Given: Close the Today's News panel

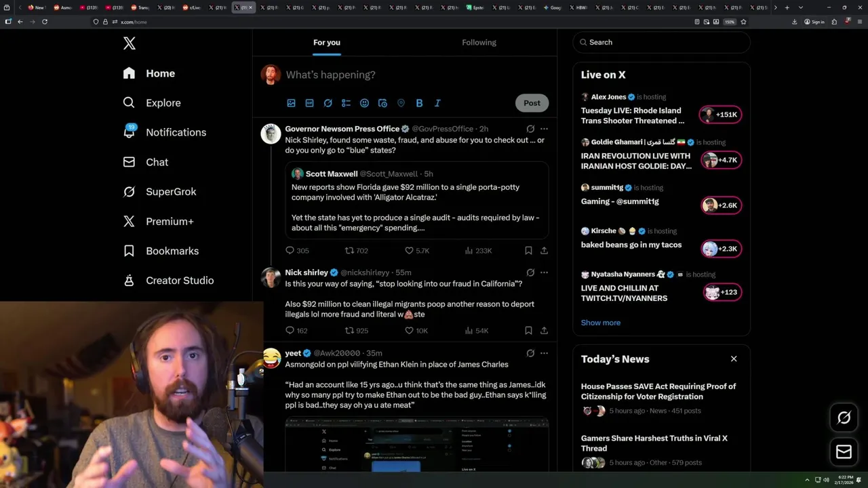Looking at the screenshot, I should pyautogui.click(x=734, y=359).
